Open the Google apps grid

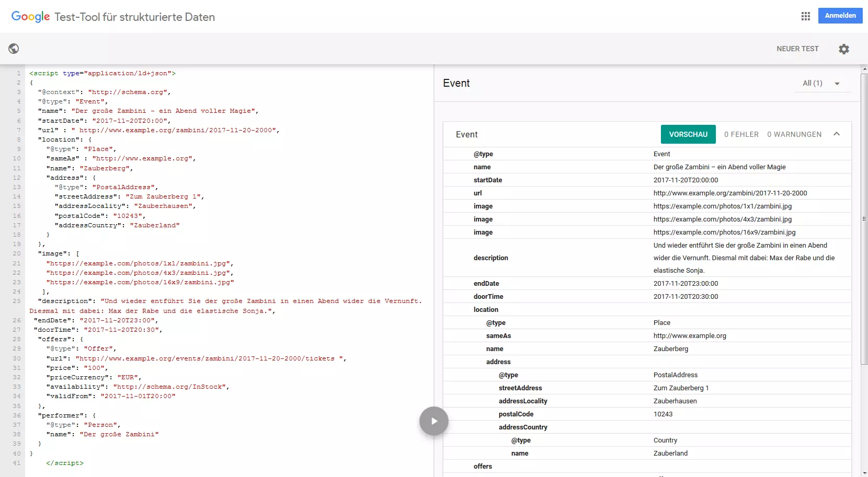[806, 16]
